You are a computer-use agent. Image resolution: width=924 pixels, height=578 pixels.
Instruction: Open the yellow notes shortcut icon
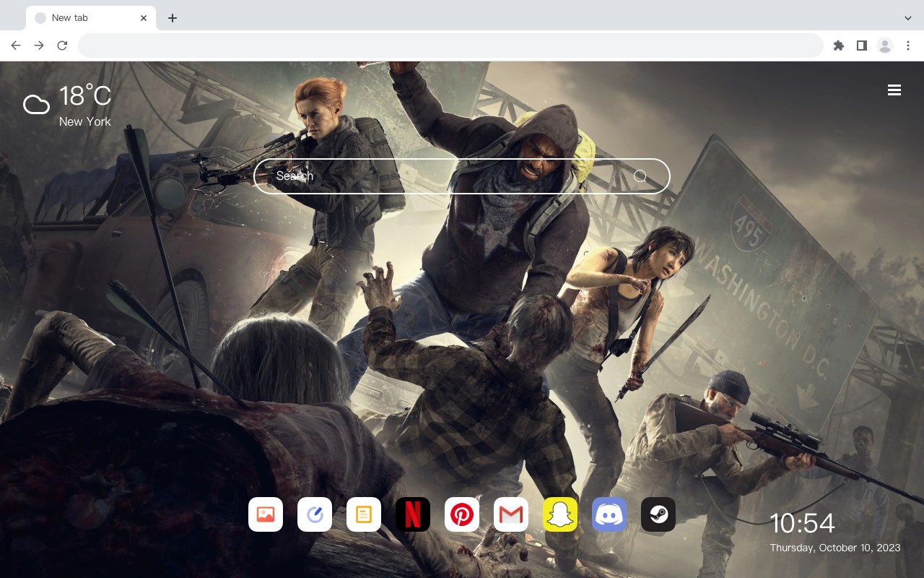(364, 514)
